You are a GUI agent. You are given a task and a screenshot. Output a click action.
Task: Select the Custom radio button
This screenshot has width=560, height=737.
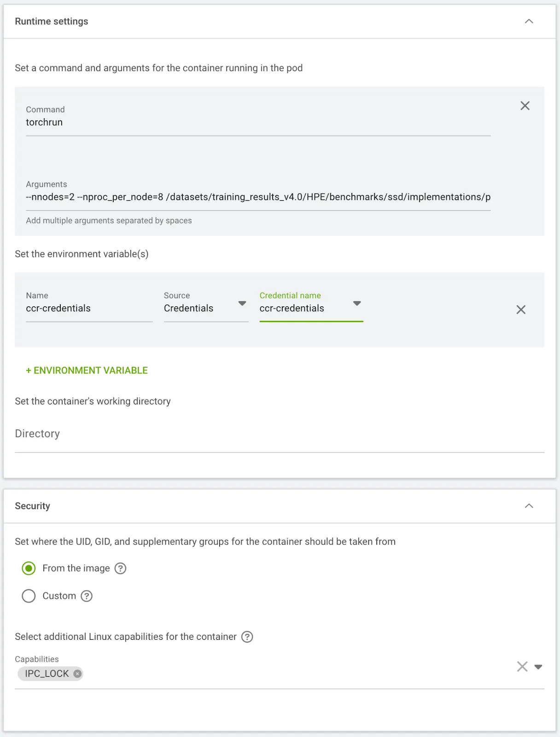click(29, 596)
